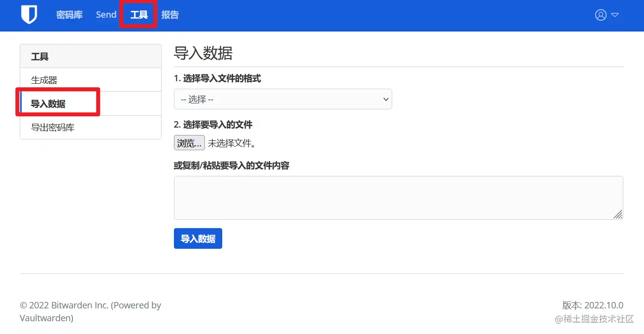Expand the -- 选择 -- combo box
Image resolution: width=644 pixels, height=334 pixels.
coord(283,99)
